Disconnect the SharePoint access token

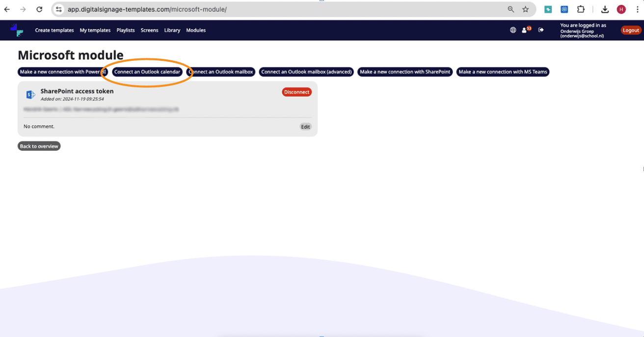pyautogui.click(x=296, y=92)
